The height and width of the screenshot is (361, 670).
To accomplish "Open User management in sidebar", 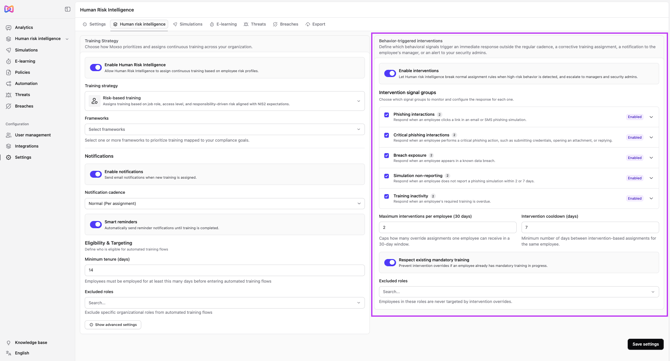I will (32, 135).
